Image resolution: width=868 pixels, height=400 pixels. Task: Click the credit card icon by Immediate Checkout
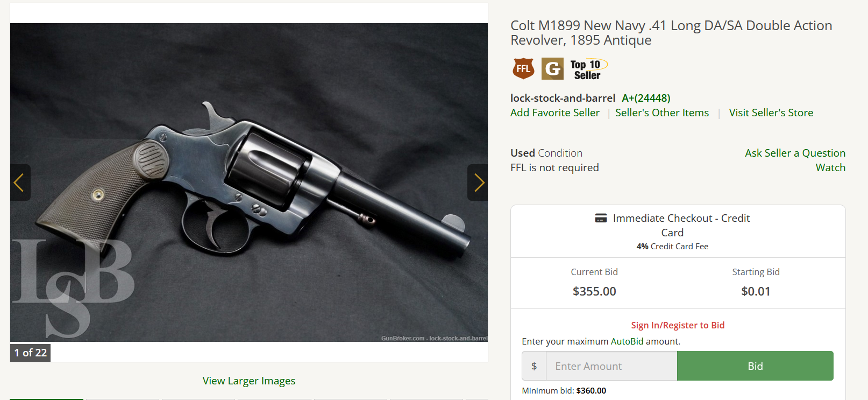click(x=601, y=218)
